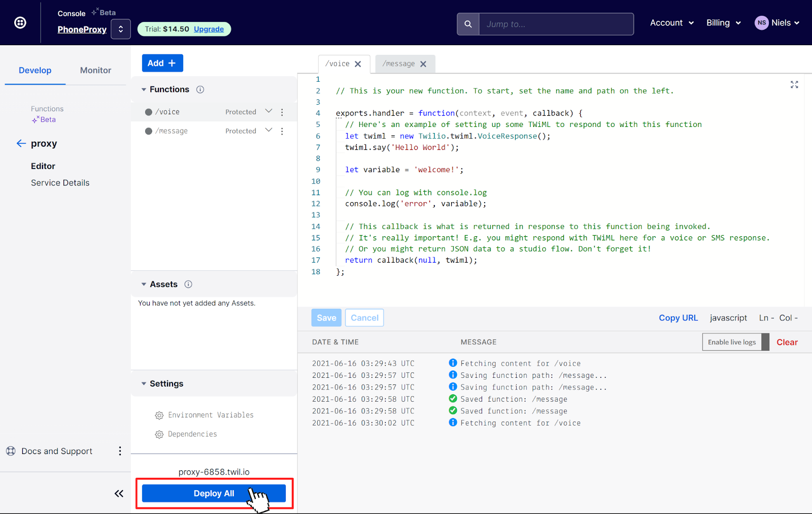Collapse the Settings section
Viewport: 812px width, 514px height.
[144, 383]
